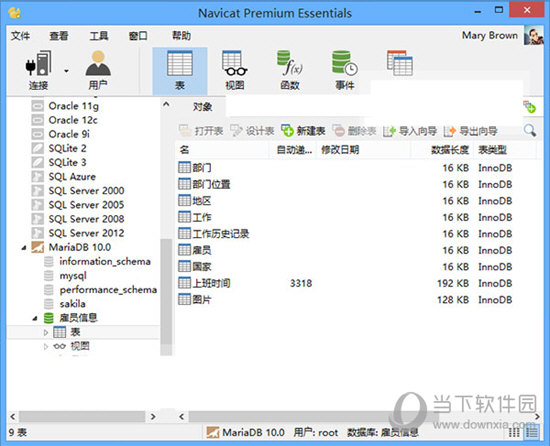Click Mary Brown's profile avatar
550x446 pixels.
pyautogui.click(x=533, y=36)
